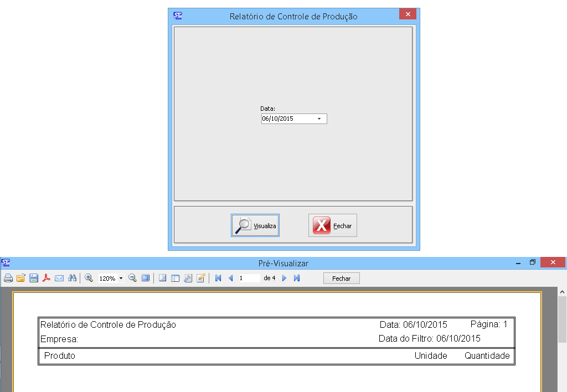Open the 120% zoom level dropdown
Viewport: 567px width, 392px height.
click(x=121, y=278)
